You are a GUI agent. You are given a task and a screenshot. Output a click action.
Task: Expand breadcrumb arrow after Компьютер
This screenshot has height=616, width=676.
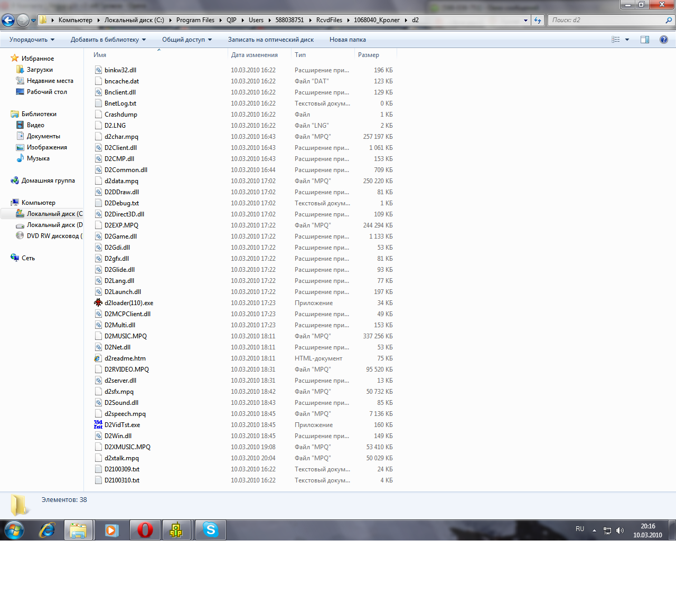click(98, 20)
